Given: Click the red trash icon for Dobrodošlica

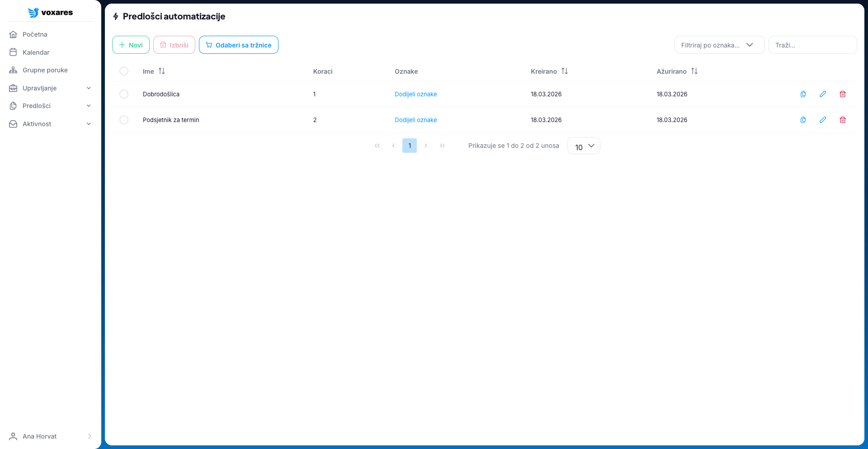Looking at the screenshot, I should (x=843, y=94).
